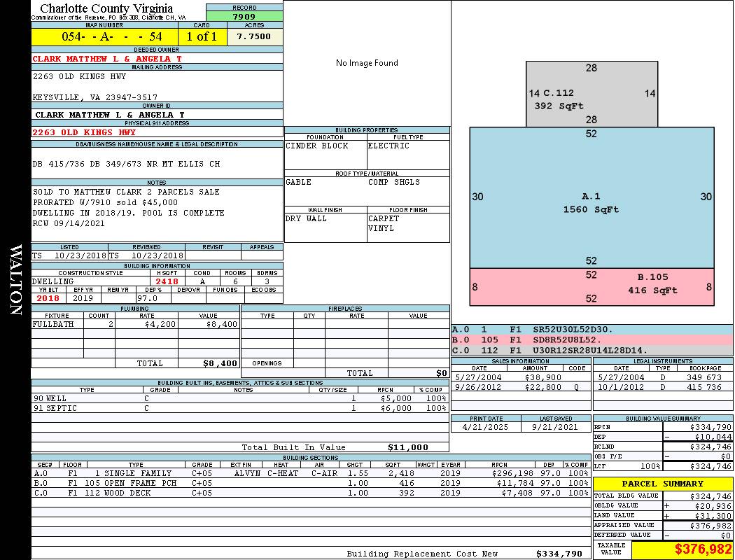The height and width of the screenshot is (560, 735).
Task: Select deeded owner CLARK MATTHEW L & ANGELA T
Action: [107, 59]
